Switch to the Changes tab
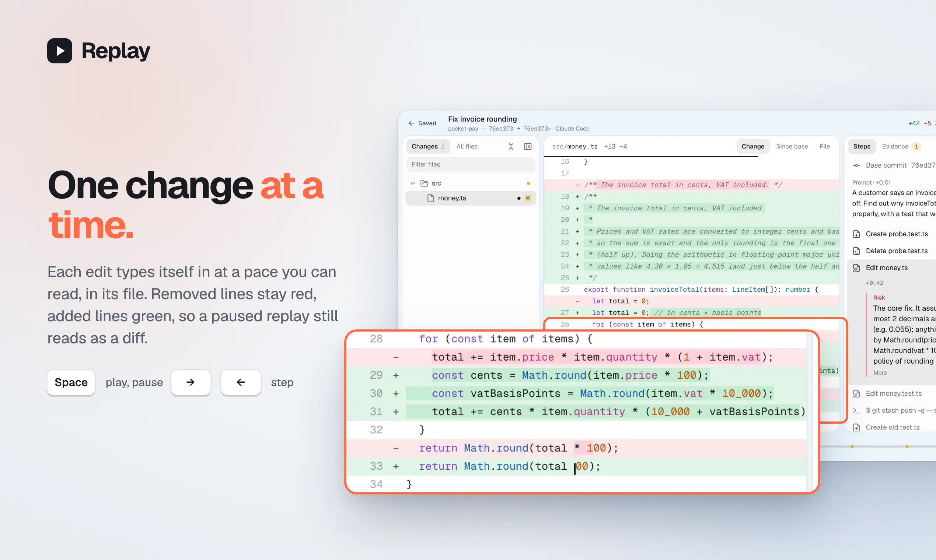936x560 pixels. click(428, 146)
